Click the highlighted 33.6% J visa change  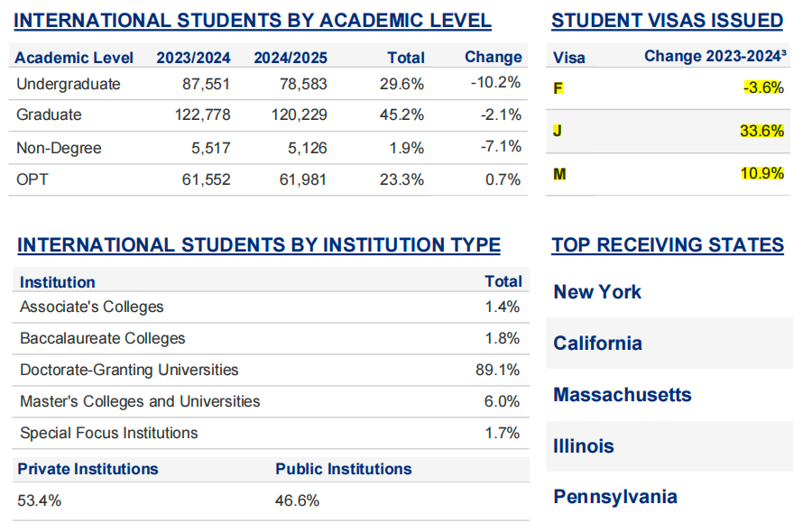pyautogui.click(x=761, y=131)
